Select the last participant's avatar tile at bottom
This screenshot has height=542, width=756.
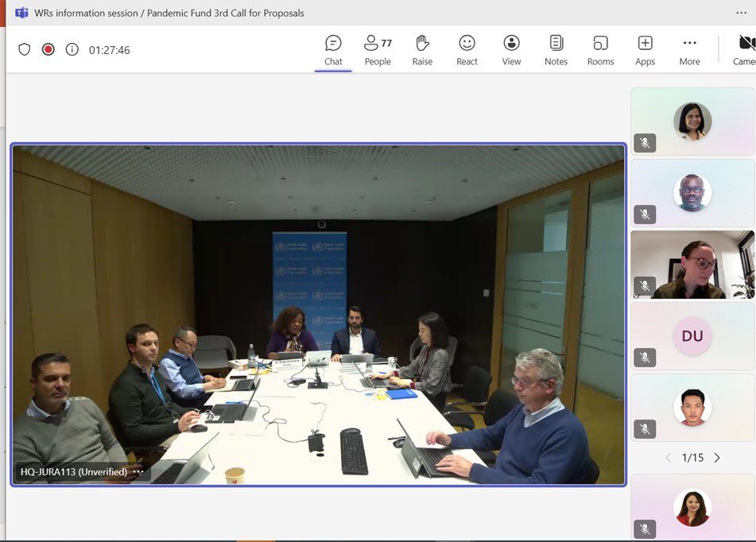point(692,507)
